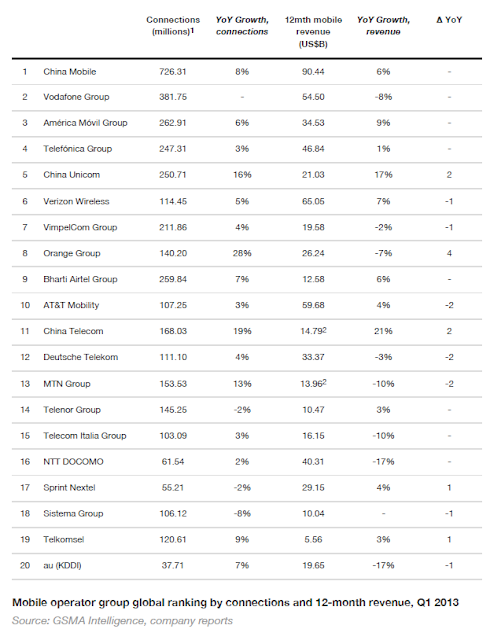Click Bharti Airtel Group name

pos(80,279)
